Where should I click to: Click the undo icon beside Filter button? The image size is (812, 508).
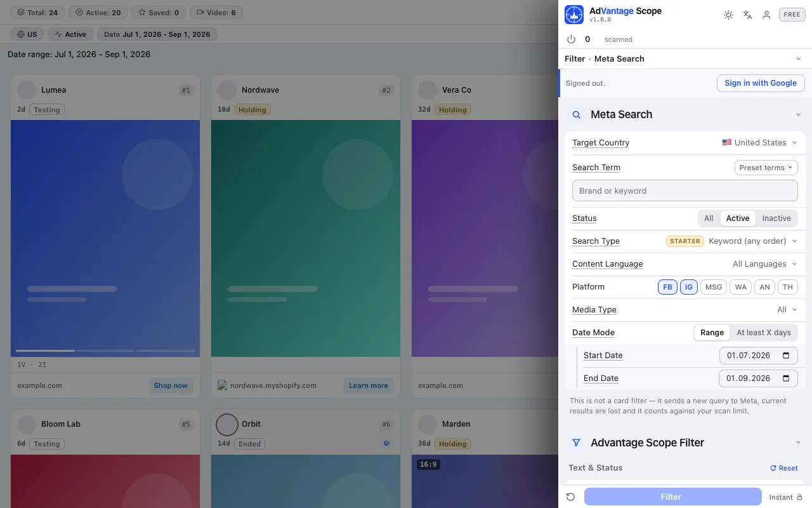[x=570, y=497]
